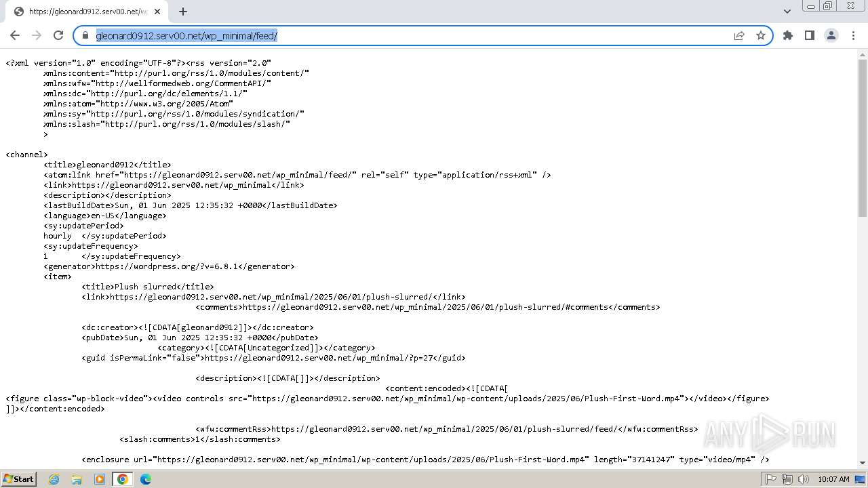Image resolution: width=868 pixels, height=488 pixels.
Task: Click the Uncategorized category line
Action: click(267, 348)
